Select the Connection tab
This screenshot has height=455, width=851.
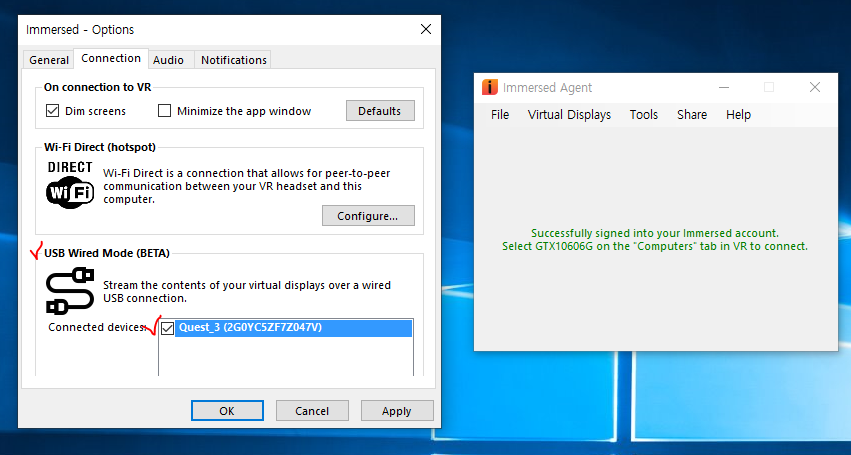tap(111, 58)
